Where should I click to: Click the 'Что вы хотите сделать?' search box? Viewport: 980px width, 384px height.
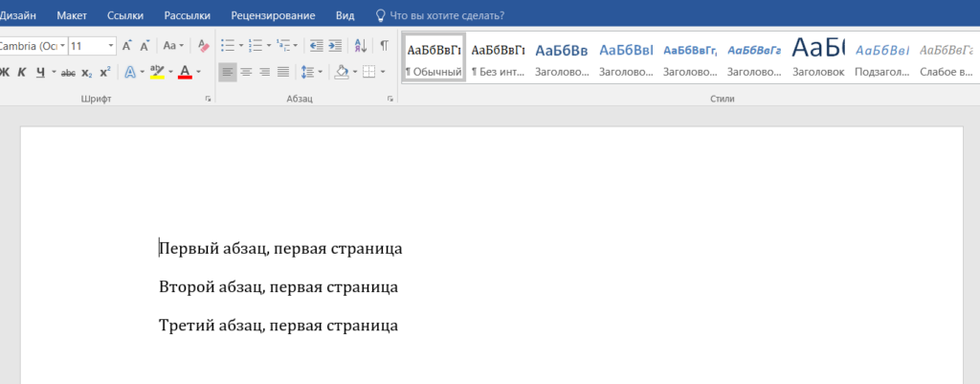click(440, 15)
